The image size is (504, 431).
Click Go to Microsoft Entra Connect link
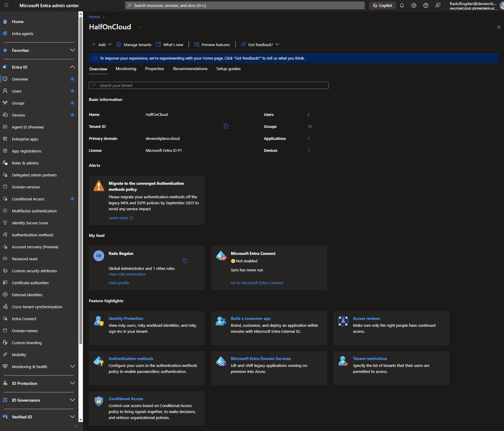(x=257, y=283)
